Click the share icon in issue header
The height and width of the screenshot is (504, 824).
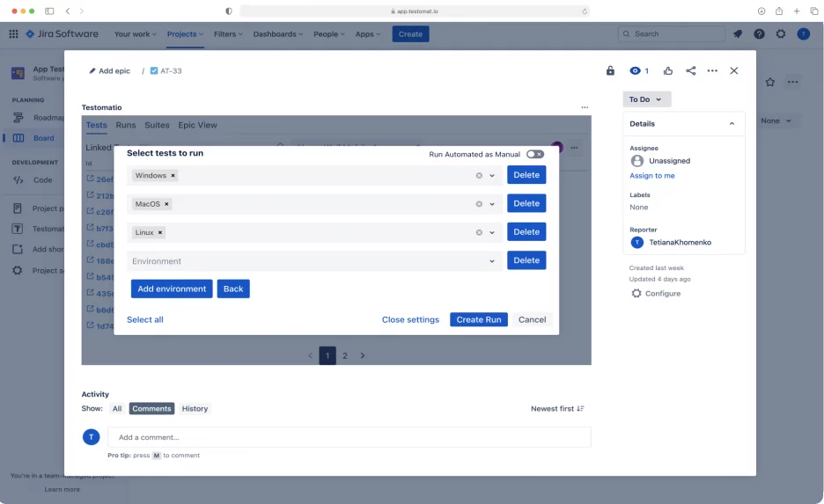coord(690,71)
